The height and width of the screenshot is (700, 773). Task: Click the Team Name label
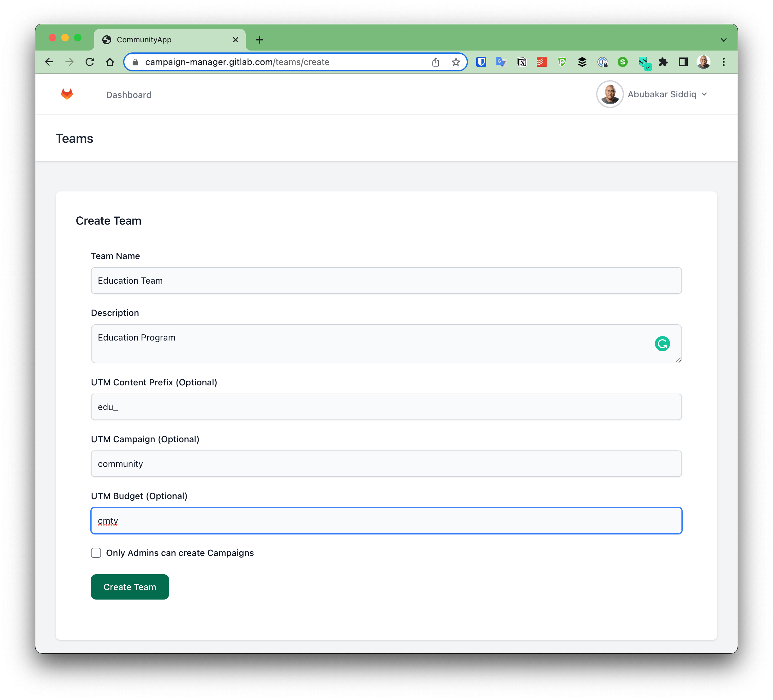tap(116, 256)
